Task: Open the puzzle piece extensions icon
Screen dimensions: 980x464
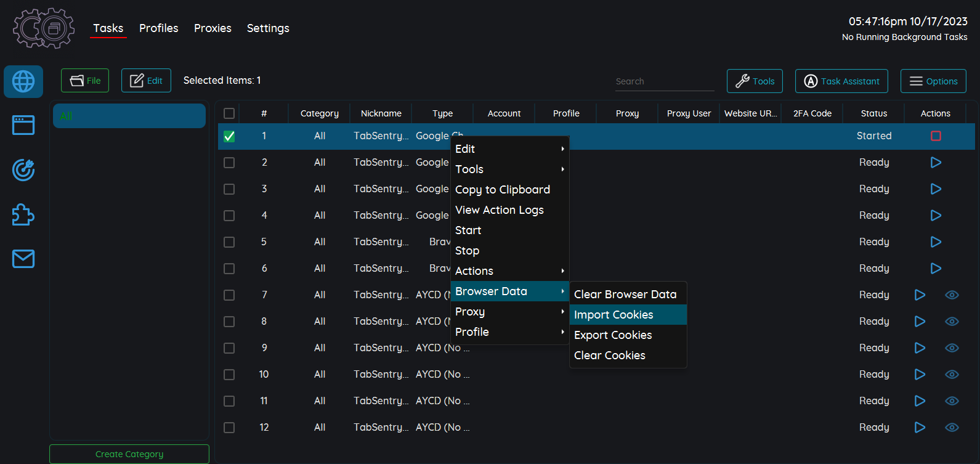Action: pyautogui.click(x=23, y=214)
